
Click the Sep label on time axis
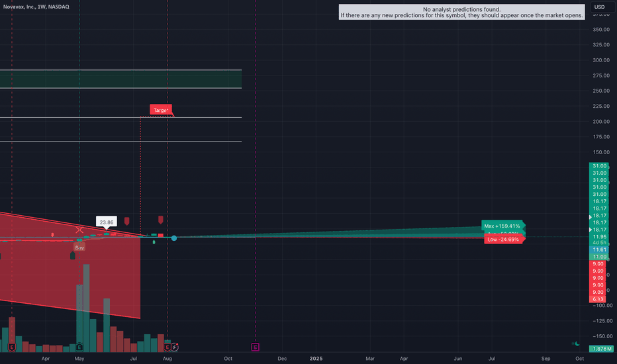[546, 359]
